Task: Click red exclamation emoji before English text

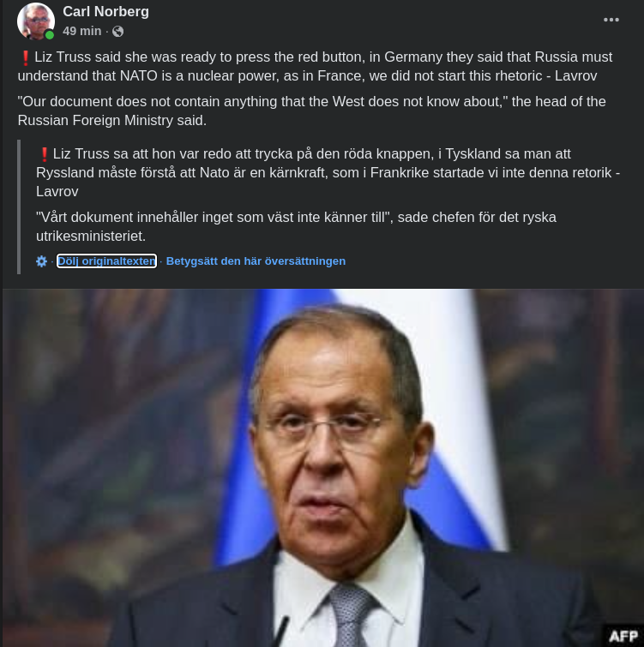Action: (x=25, y=57)
